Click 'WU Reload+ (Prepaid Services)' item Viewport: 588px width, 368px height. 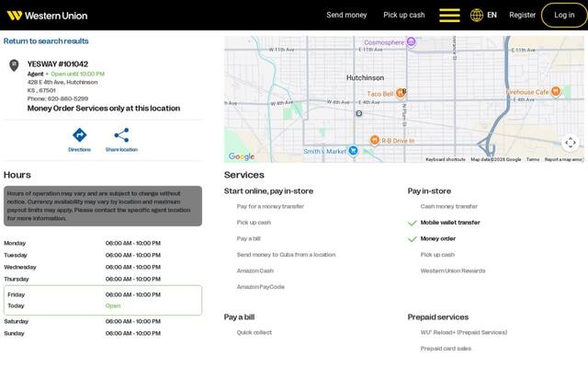point(463,332)
